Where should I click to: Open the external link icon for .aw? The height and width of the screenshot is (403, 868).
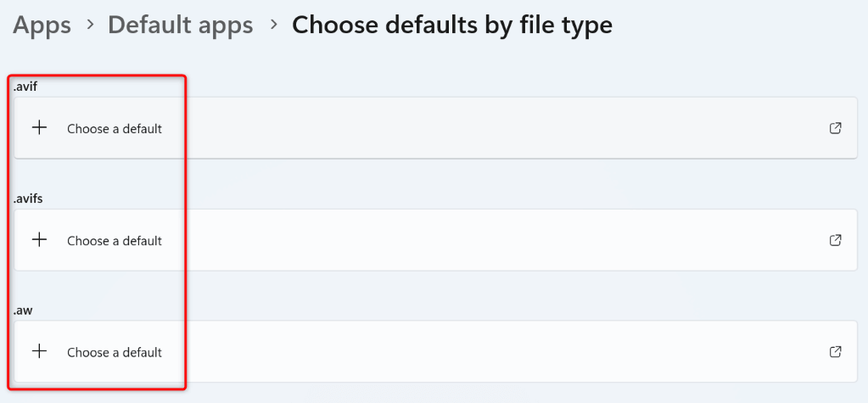point(835,351)
